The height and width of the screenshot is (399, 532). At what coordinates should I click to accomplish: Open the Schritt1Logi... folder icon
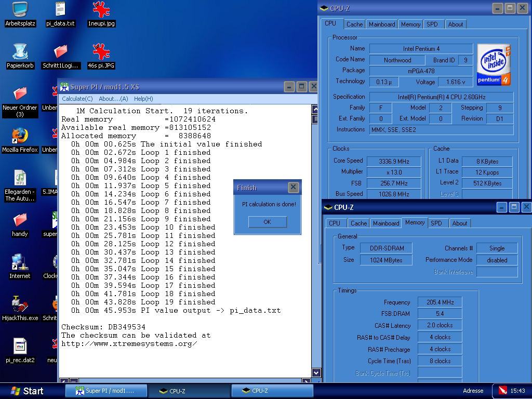click(60, 56)
